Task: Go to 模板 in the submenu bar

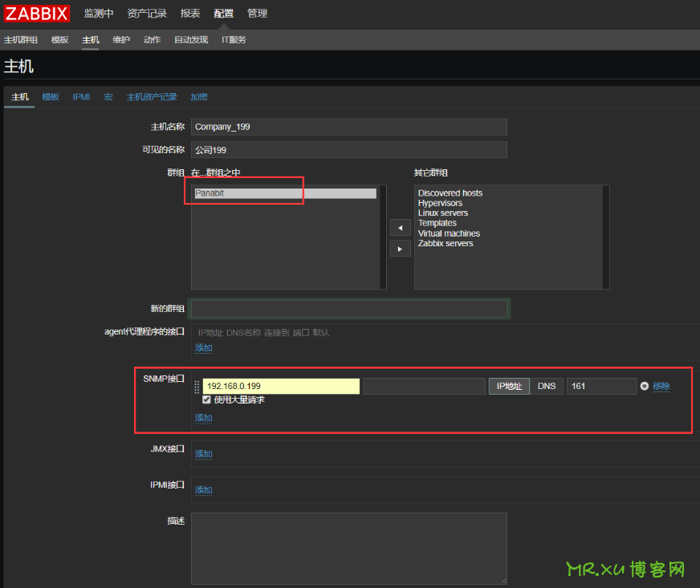Action: click(59, 39)
